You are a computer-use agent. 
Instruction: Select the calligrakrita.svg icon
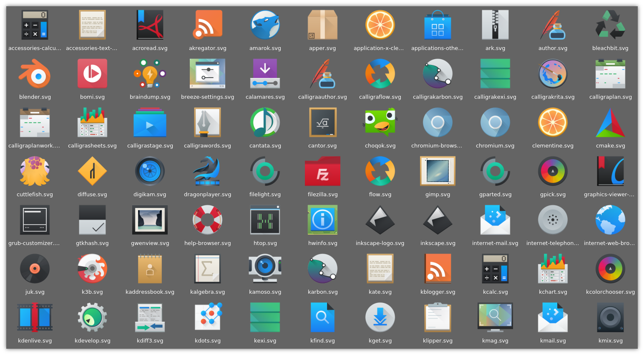[x=553, y=73]
